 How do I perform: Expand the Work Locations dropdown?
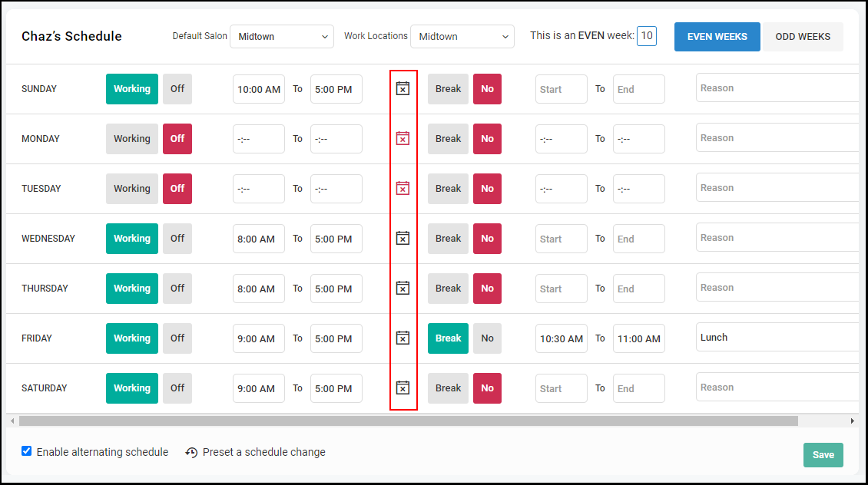[x=462, y=37]
